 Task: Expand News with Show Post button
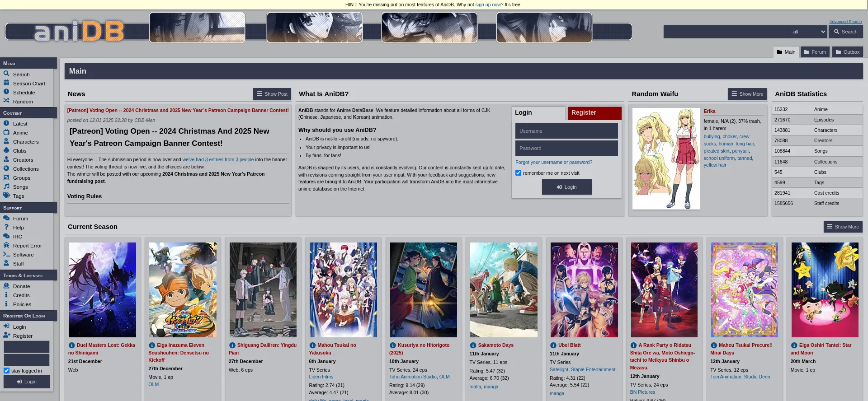(272, 94)
